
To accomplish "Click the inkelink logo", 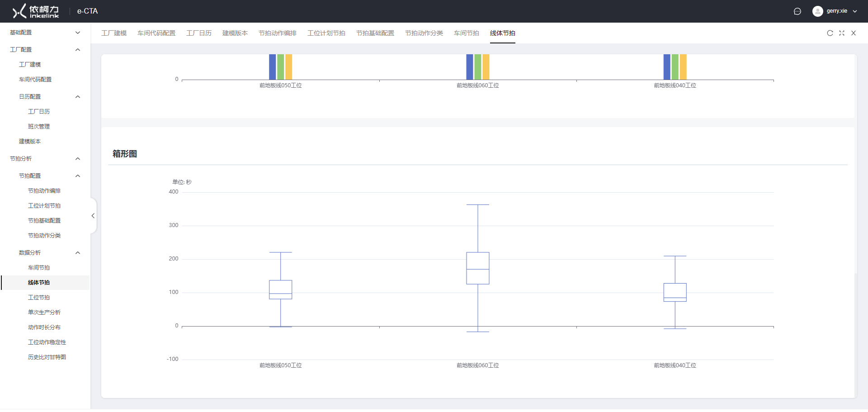I will coord(36,11).
